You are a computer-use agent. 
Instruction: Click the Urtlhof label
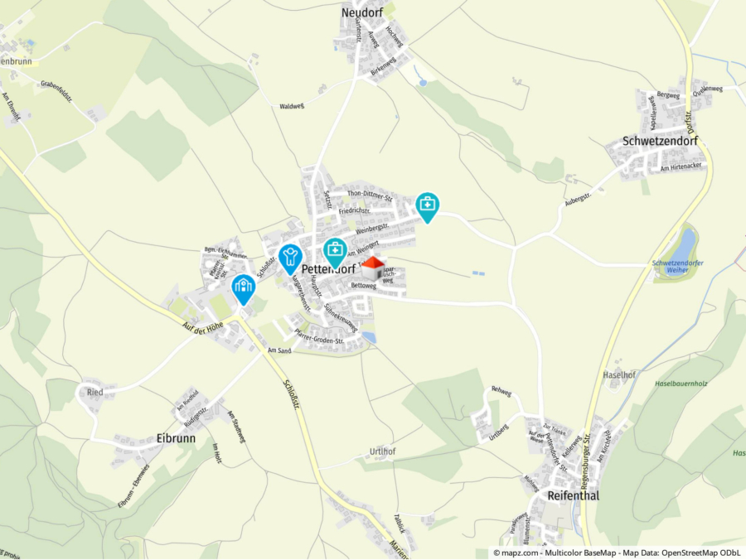[x=382, y=451]
